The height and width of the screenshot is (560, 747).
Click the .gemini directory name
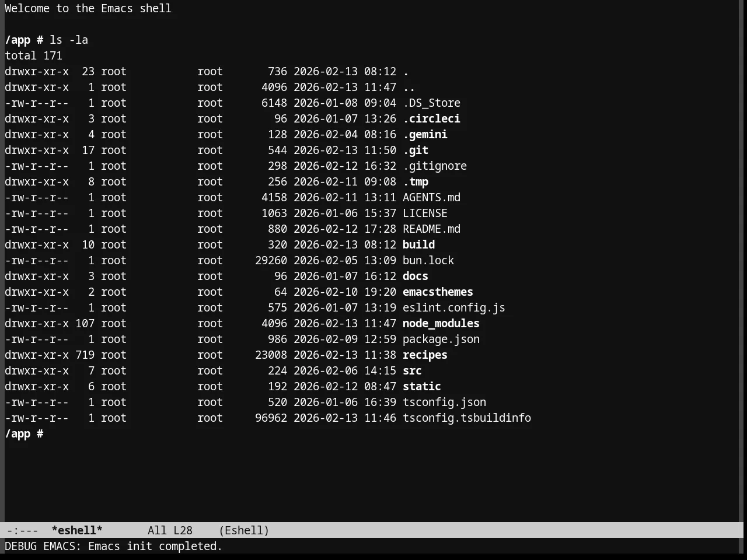425,135
